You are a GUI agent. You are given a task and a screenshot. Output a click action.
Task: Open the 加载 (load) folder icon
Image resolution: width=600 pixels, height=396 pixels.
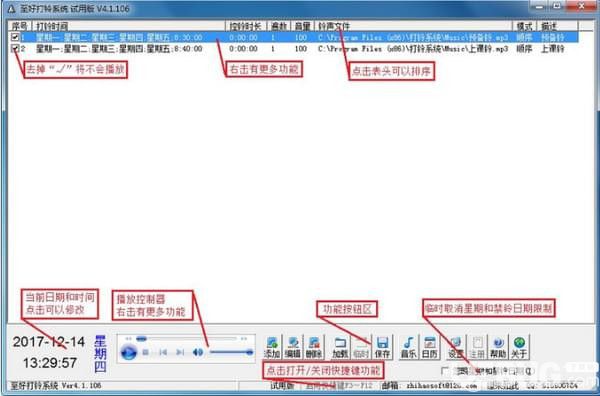tap(340, 347)
